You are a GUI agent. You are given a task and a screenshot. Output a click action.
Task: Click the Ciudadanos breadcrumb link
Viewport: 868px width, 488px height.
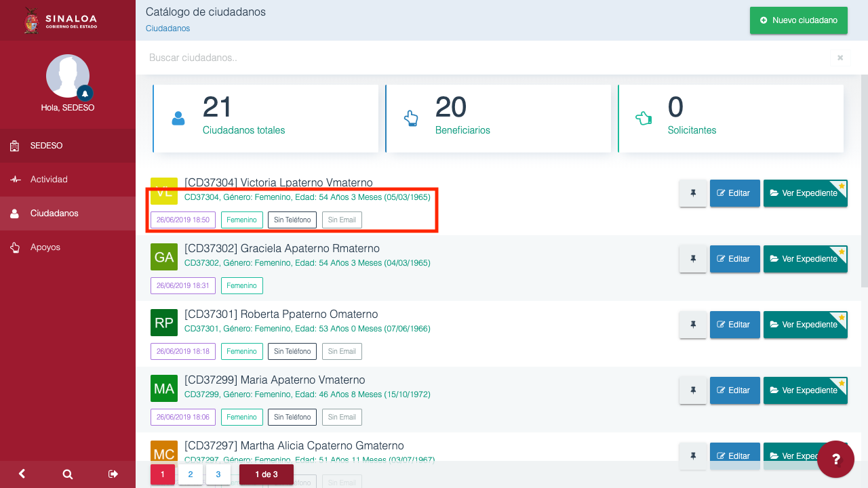pyautogui.click(x=167, y=28)
